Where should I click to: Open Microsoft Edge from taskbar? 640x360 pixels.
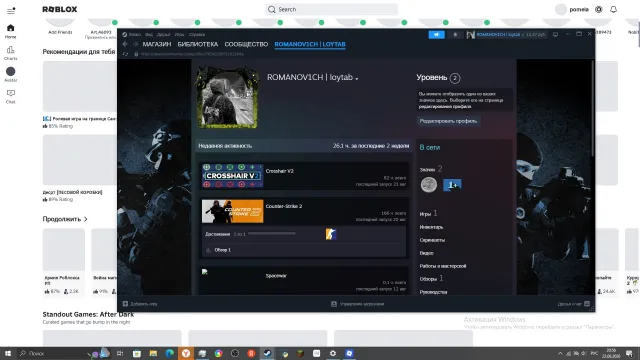pyautogui.click(x=169, y=353)
